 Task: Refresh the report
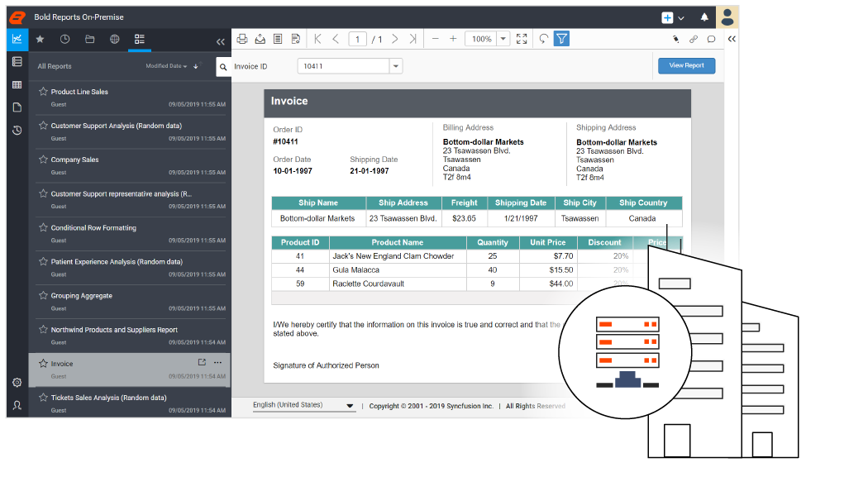[x=544, y=39]
